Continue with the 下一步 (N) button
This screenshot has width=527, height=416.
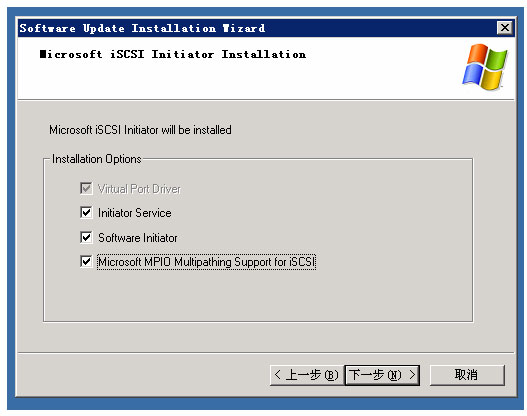[382, 375]
